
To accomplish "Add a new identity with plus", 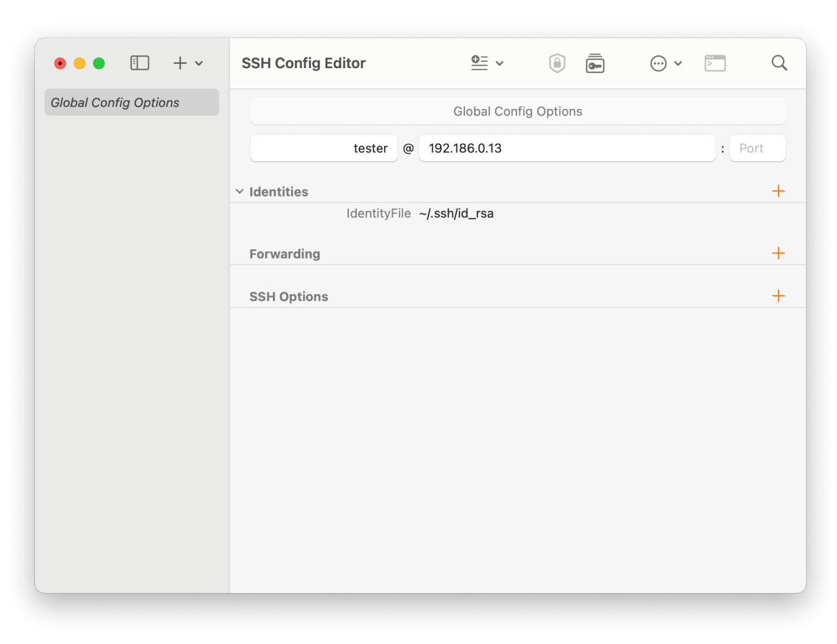I will 778,191.
